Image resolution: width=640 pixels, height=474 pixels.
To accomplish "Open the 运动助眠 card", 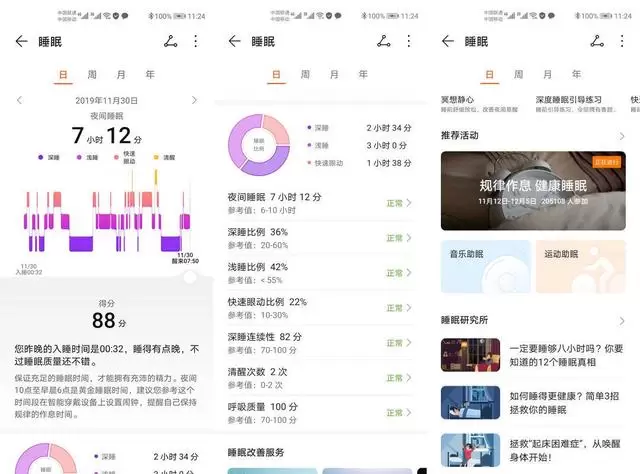I will [x=580, y=266].
